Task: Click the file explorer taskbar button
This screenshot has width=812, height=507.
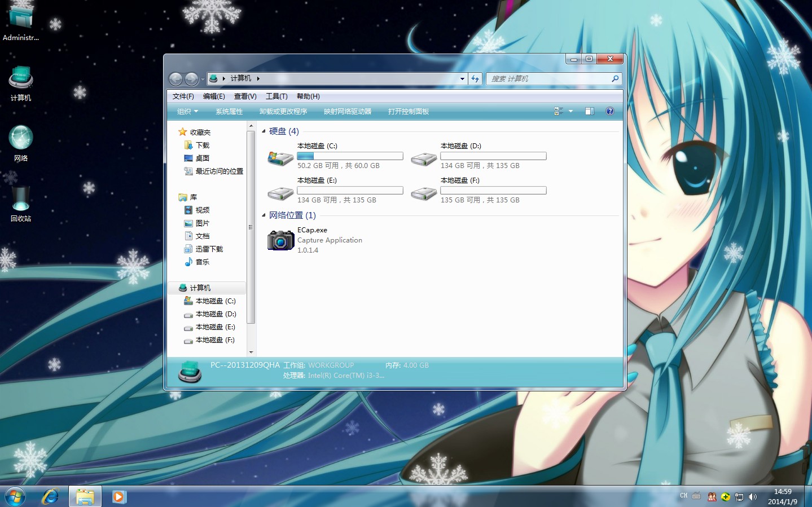Action: tap(85, 496)
